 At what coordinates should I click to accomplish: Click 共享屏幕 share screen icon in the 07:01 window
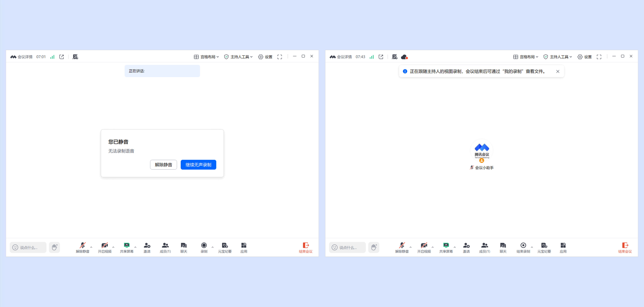127,245
